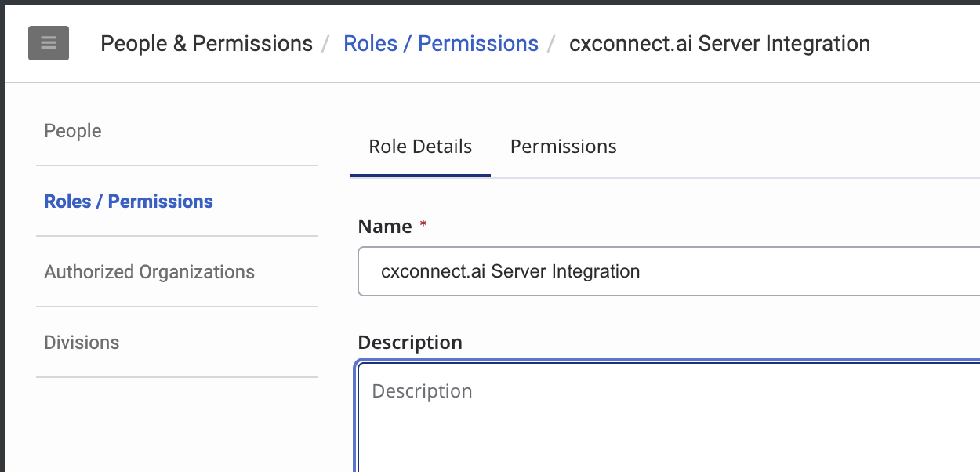980x472 pixels.
Task: Open Divisions from the sidebar
Action: coord(82,343)
